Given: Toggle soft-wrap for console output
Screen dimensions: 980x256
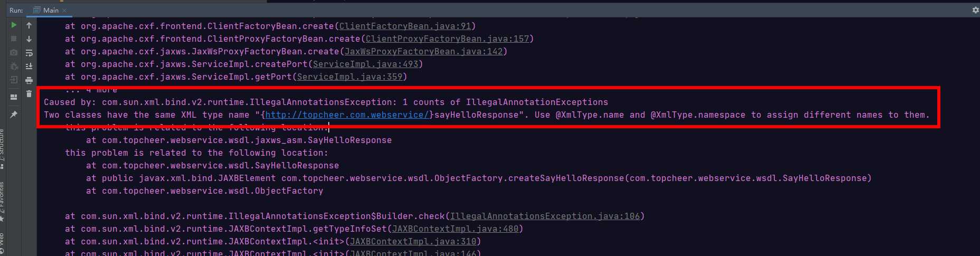Looking at the screenshot, I should (x=29, y=52).
